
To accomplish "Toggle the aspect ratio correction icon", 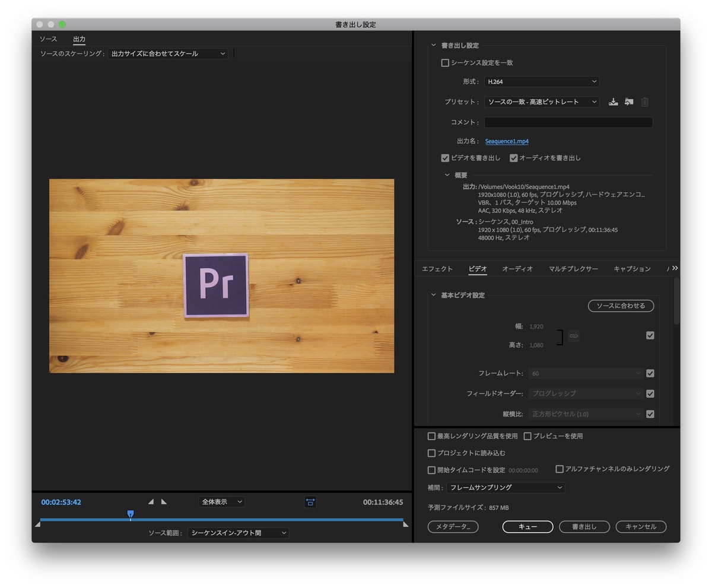I will click(x=310, y=502).
